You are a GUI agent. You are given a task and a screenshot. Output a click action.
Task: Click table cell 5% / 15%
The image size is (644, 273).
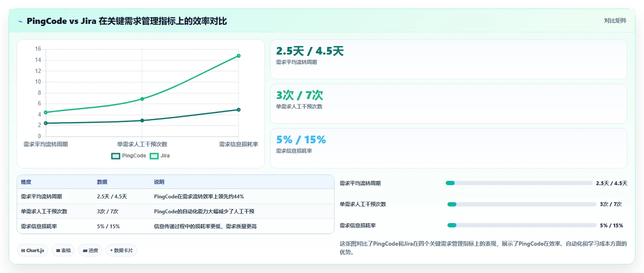click(109, 227)
